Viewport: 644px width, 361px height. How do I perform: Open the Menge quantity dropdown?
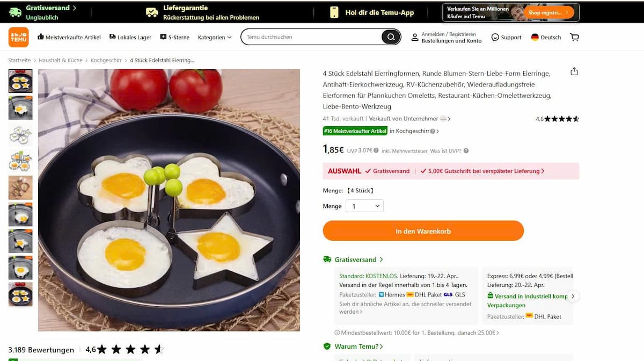[x=364, y=206]
